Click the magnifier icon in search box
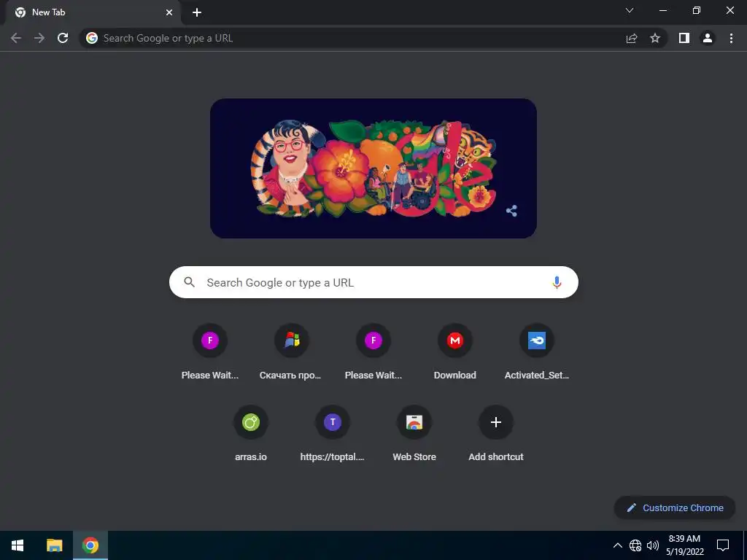Viewport: 747px width, 560px height. tap(190, 282)
